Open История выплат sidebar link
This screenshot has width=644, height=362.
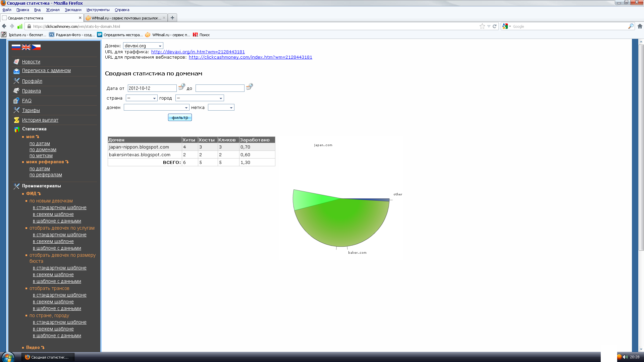(x=40, y=120)
